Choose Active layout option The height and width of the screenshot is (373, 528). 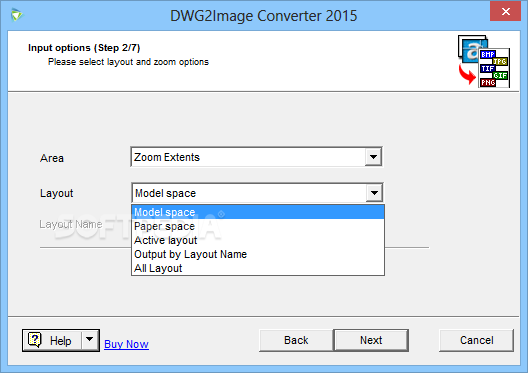258,240
